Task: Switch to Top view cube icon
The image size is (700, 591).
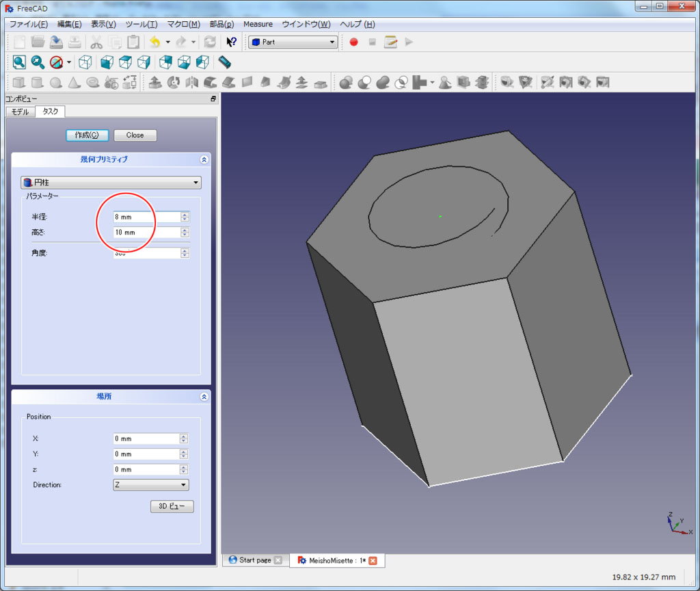Action: click(126, 62)
